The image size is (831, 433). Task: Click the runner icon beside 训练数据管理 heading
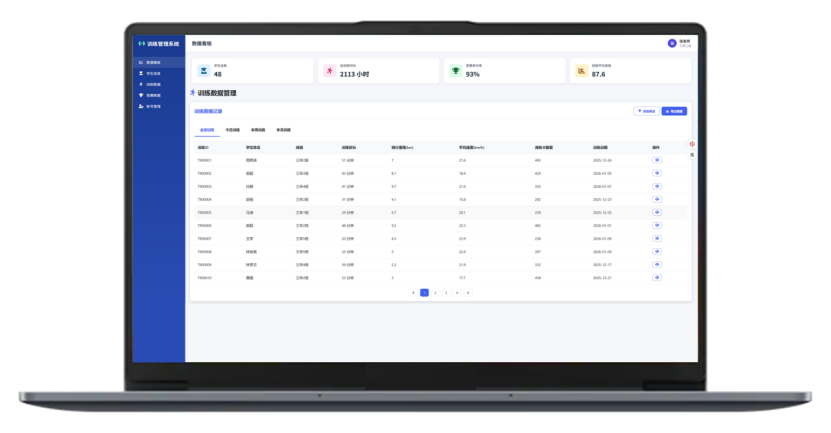pos(192,93)
